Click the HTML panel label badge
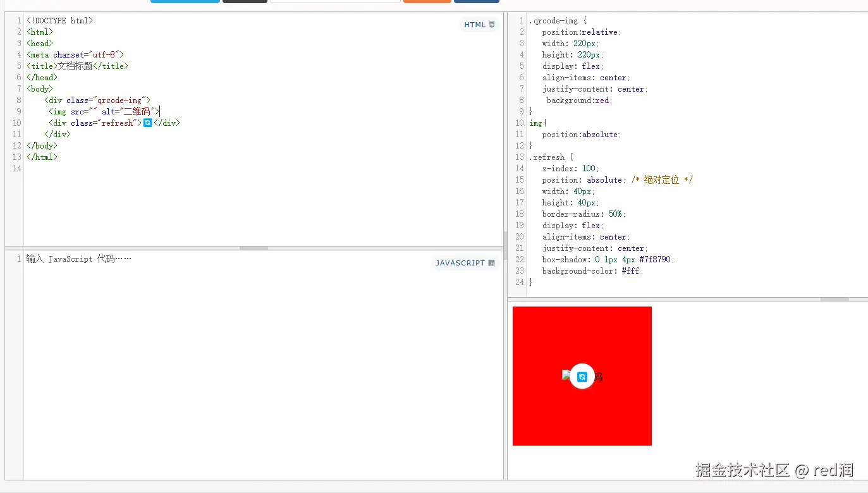 point(480,25)
